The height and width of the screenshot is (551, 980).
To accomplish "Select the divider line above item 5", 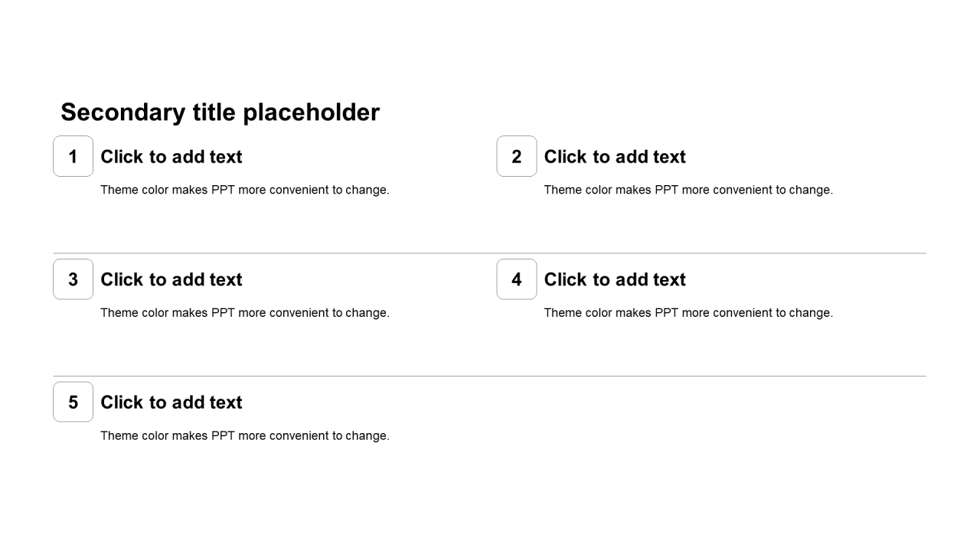I will click(x=490, y=376).
